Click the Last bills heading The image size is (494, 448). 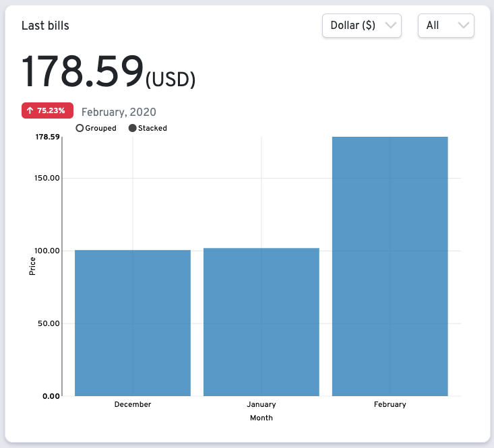[45, 26]
